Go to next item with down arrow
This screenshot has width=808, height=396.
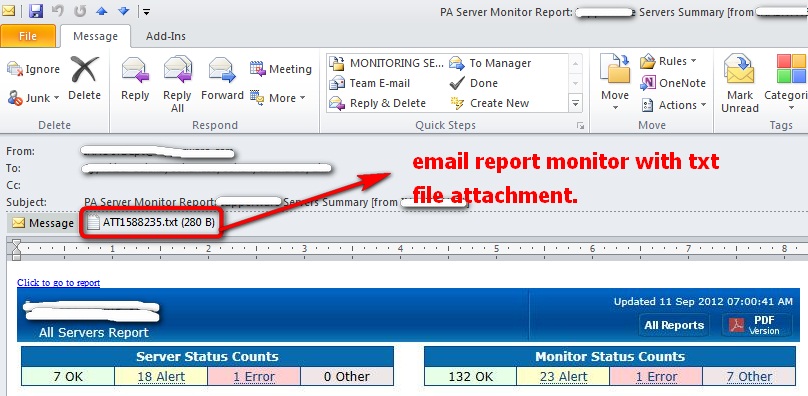(x=124, y=11)
